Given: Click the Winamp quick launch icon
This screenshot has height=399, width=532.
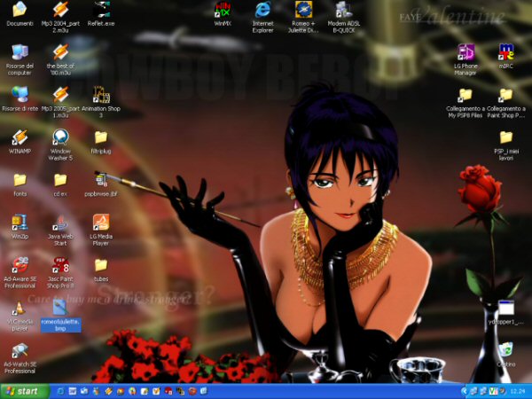Looking at the screenshot, I should (108, 392).
